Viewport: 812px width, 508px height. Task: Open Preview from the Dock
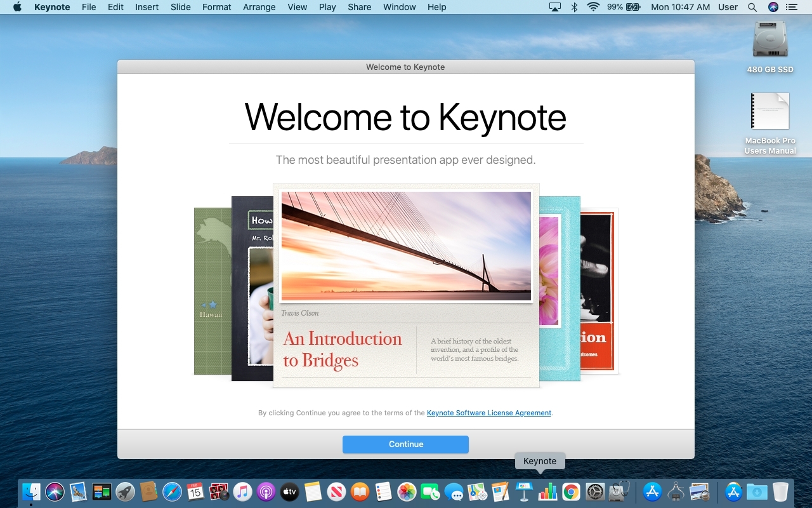699,491
